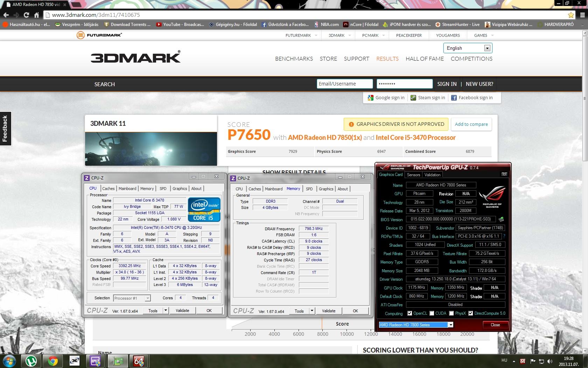Viewport: 588px width, 368px height.
Task: Click the 3DMark 11 underwater thumbnail
Action: tap(151, 149)
